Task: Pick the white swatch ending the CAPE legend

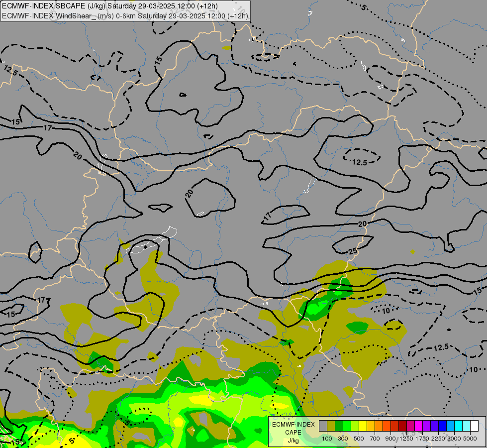Action: (474, 426)
